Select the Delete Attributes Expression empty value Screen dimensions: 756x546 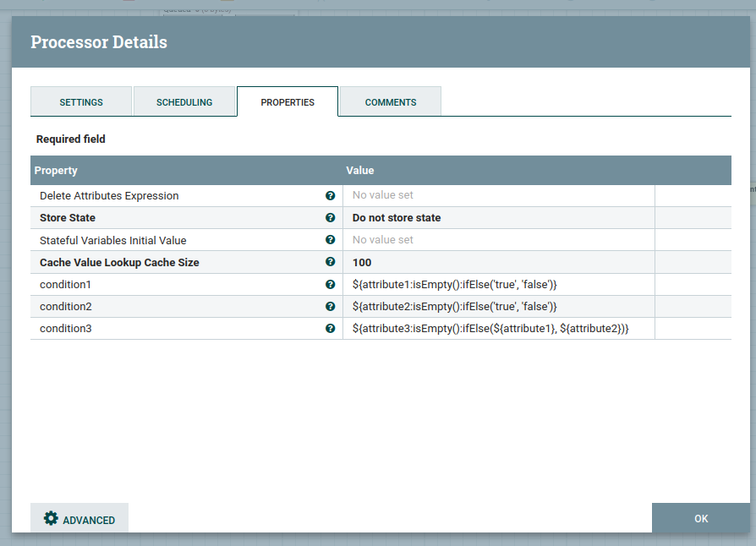point(383,195)
